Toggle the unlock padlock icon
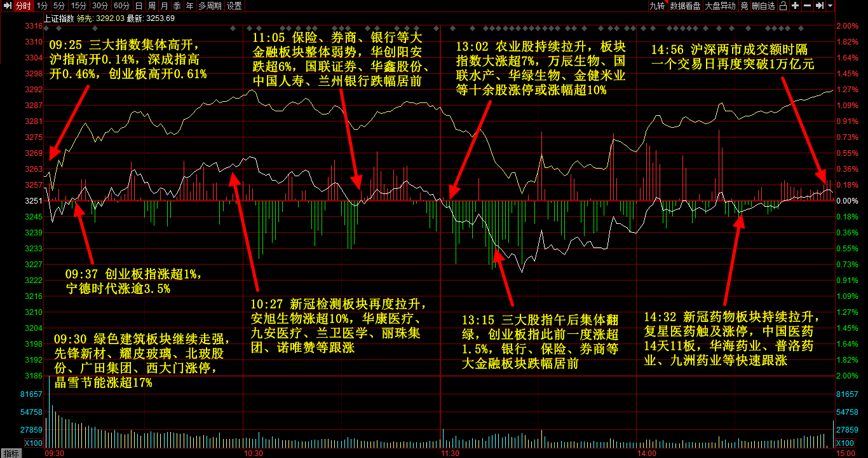This screenshot has height=458, width=868. (783, 6)
